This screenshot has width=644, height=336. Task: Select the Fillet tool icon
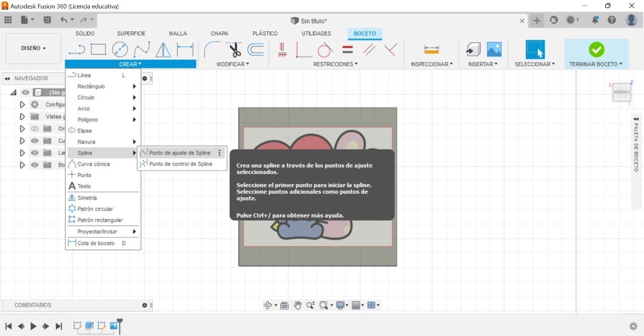pyautogui.click(x=212, y=49)
